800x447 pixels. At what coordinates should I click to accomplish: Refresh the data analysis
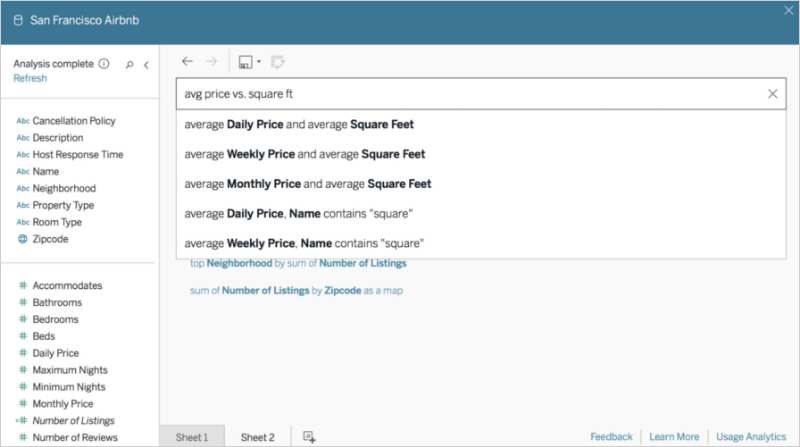tap(30, 79)
